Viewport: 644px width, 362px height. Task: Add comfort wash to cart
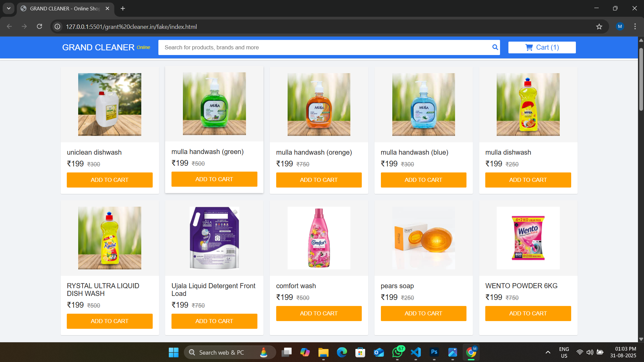tap(319, 313)
